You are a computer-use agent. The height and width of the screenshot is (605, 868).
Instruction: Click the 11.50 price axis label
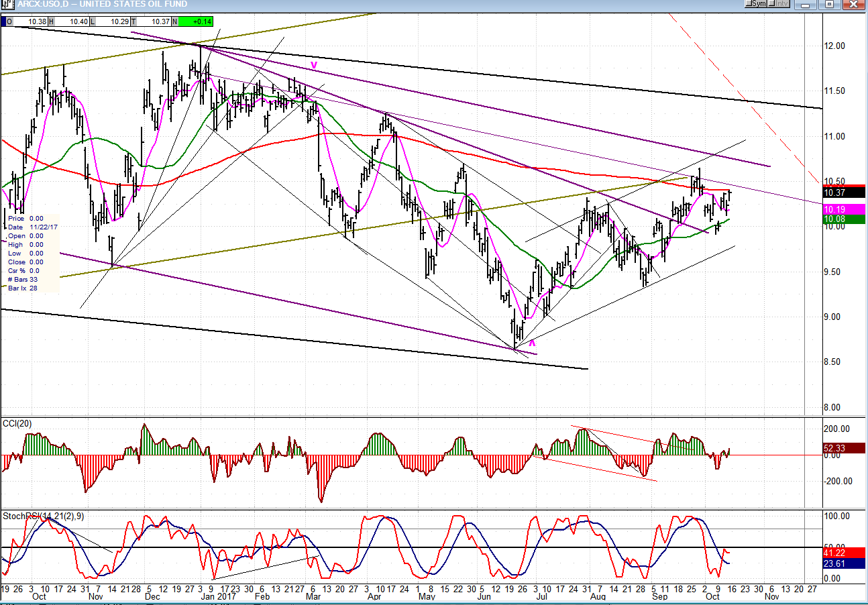pos(835,91)
